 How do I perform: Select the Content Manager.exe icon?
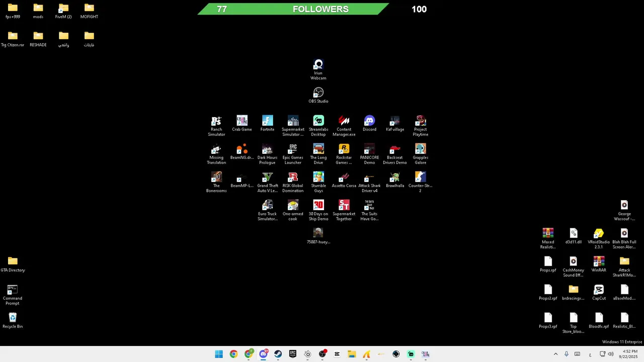pos(344,126)
